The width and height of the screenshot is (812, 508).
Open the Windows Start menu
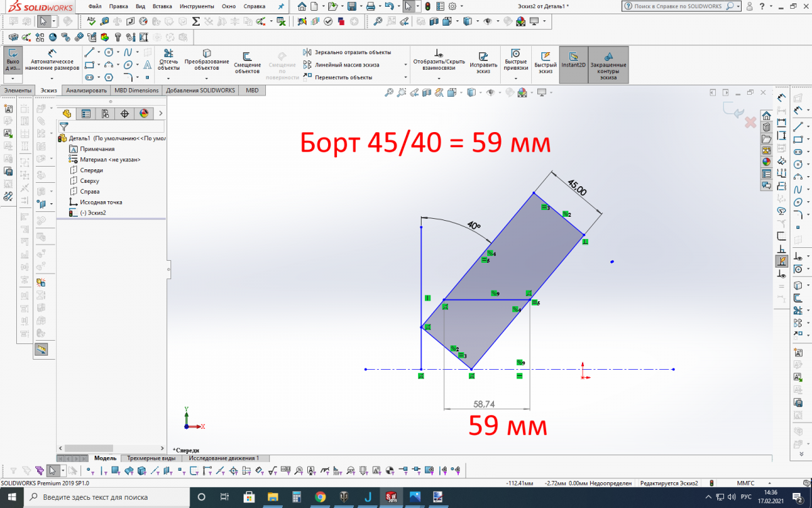(12, 497)
